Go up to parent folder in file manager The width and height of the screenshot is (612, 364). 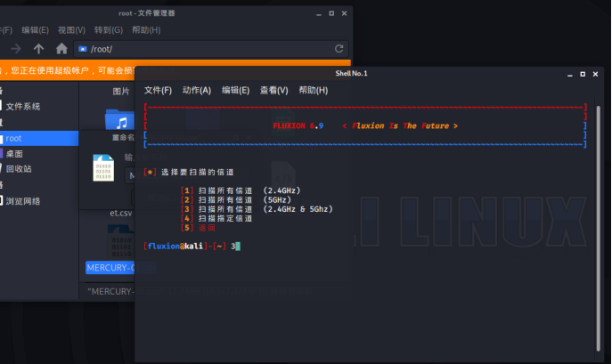point(38,49)
